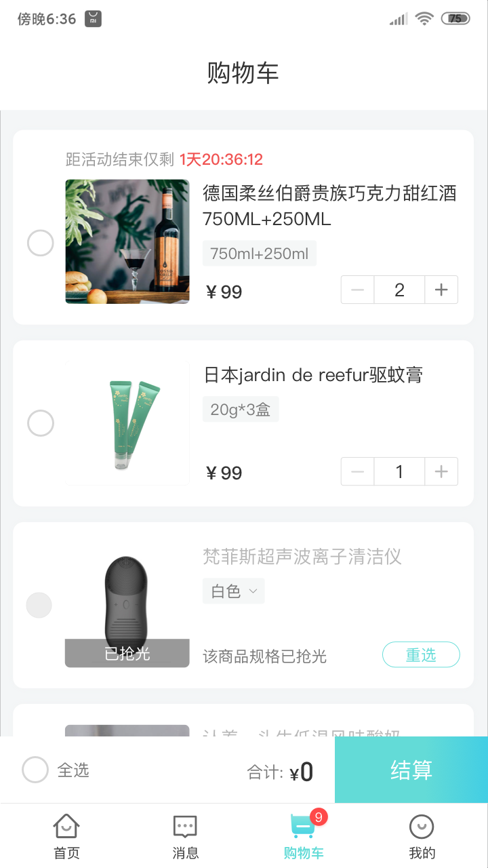Open the mosquito balm product image
Viewport: 488px width, 868px height.
(127, 424)
